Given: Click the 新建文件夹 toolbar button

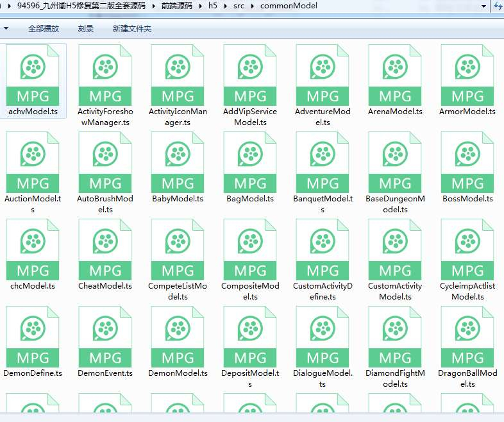Looking at the screenshot, I should 132,29.
